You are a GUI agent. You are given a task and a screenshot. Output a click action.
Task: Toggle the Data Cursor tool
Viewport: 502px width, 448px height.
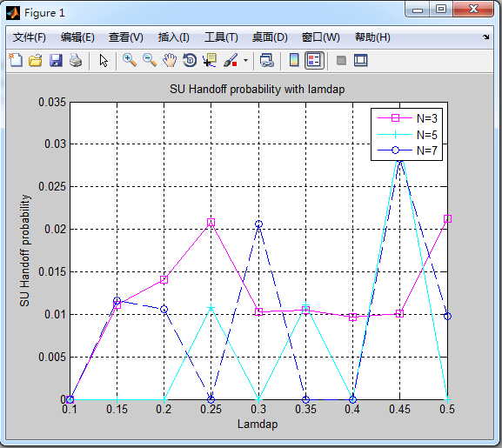click(210, 60)
